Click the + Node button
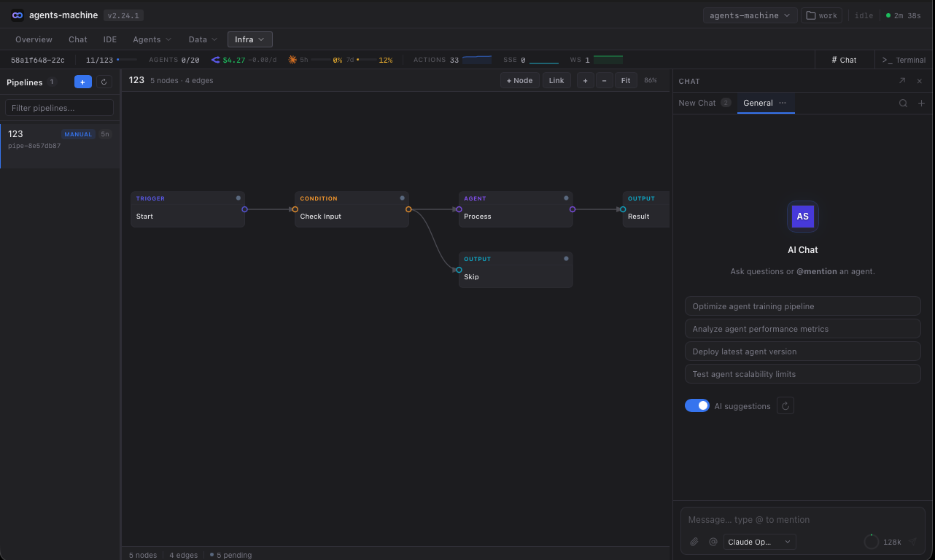 [x=520, y=81]
